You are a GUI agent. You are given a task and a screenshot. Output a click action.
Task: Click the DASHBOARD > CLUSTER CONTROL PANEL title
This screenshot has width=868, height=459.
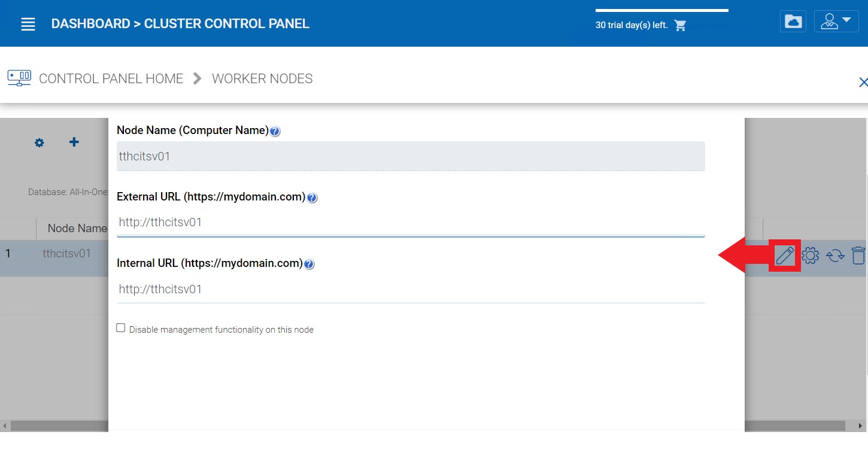coord(180,24)
